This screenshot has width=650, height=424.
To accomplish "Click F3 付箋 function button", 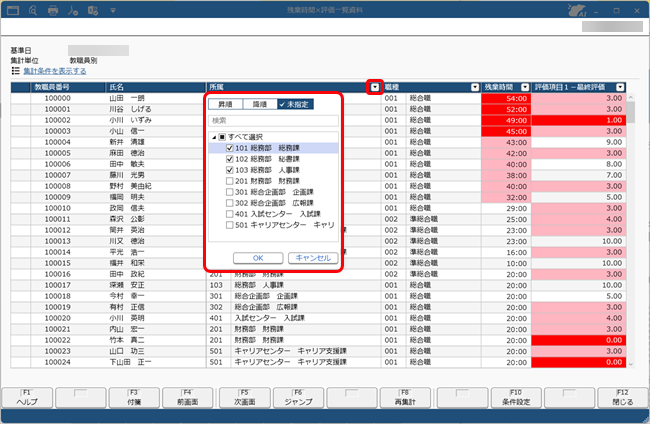I will [134, 397].
